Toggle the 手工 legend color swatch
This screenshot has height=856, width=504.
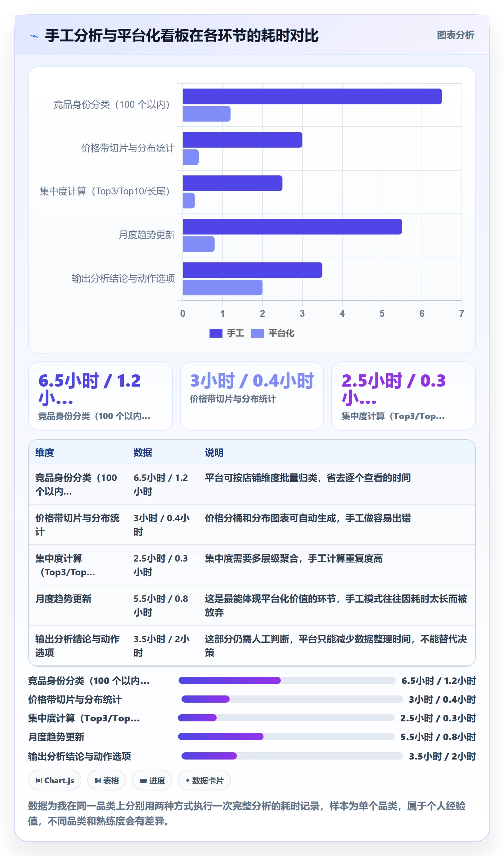(x=216, y=333)
